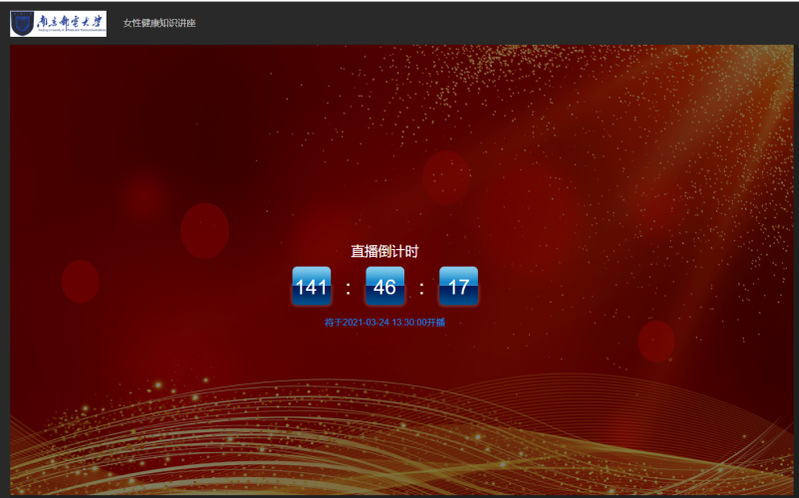The height and width of the screenshot is (498, 799).
Task: Open the 女性健康知识讲座 page title
Action: [159, 23]
